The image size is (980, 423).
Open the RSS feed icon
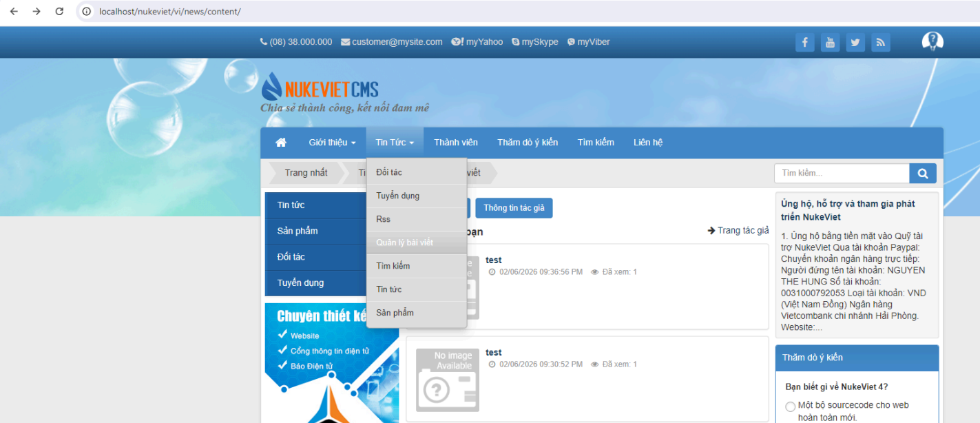click(x=881, y=43)
